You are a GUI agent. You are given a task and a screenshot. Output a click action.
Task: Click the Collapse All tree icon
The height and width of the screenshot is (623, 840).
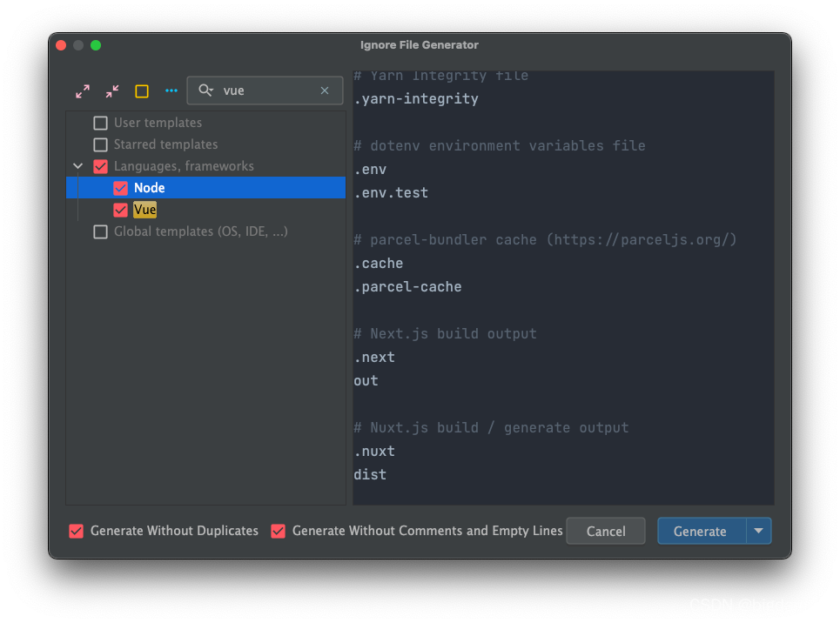[x=112, y=91]
